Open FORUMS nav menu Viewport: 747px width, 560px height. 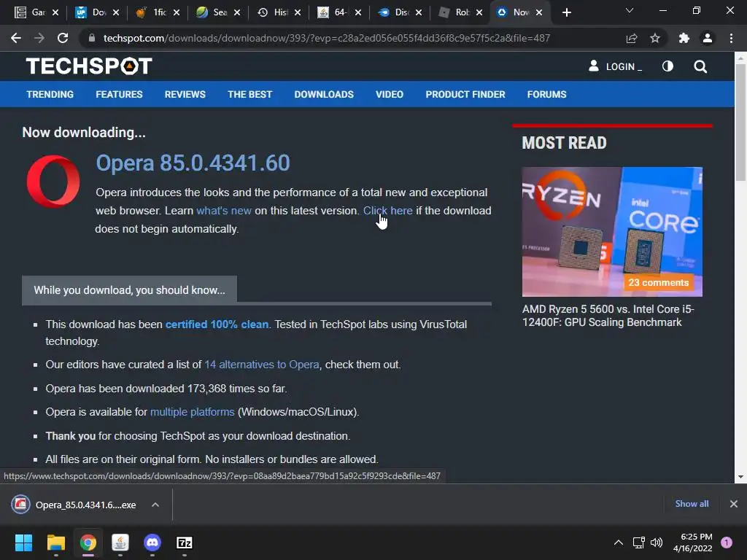(x=547, y=94)
